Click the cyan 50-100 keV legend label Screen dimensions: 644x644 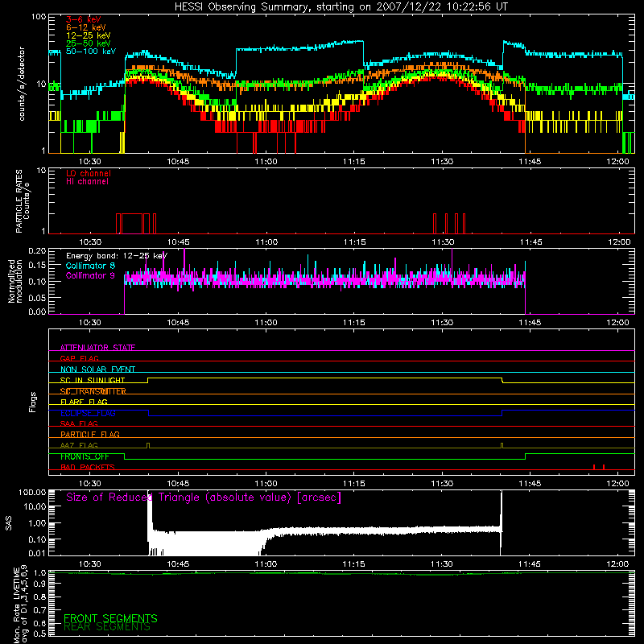coord(91,52)
